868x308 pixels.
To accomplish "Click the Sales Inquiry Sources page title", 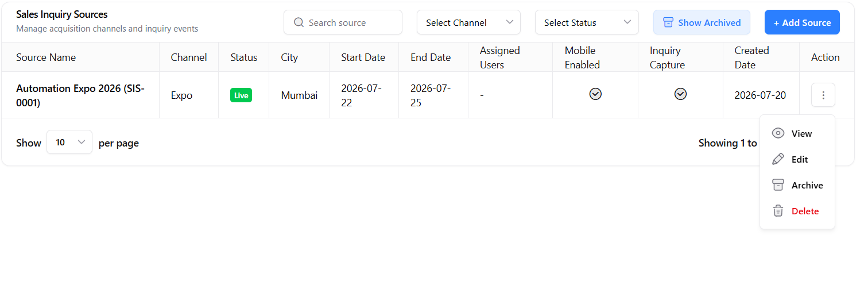I will (62, 14).
